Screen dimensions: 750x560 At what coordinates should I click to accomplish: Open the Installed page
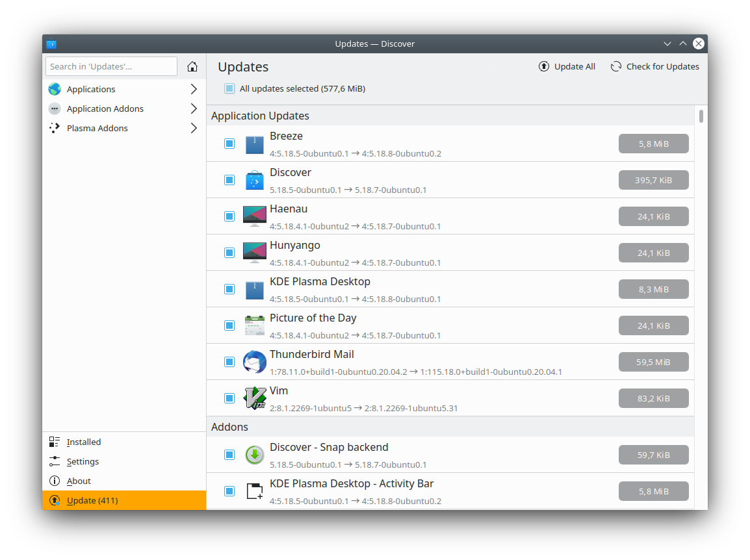pos(124,442)
